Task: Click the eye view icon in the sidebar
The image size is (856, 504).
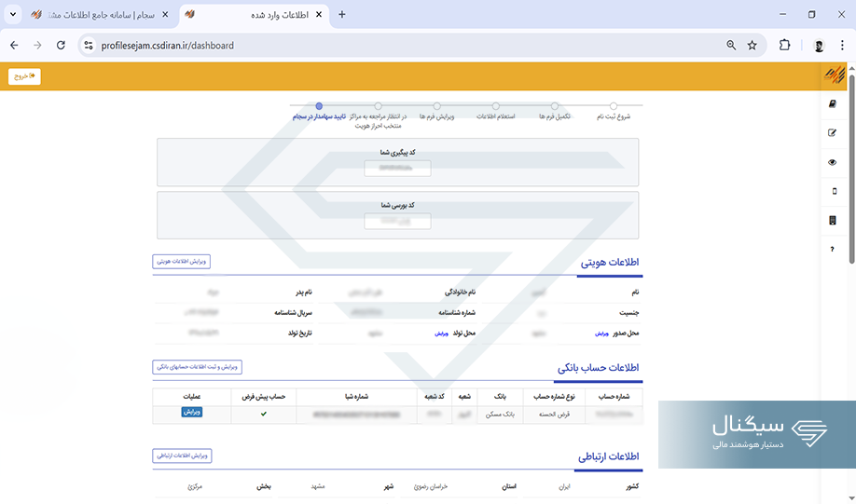Action: point(833,162)
